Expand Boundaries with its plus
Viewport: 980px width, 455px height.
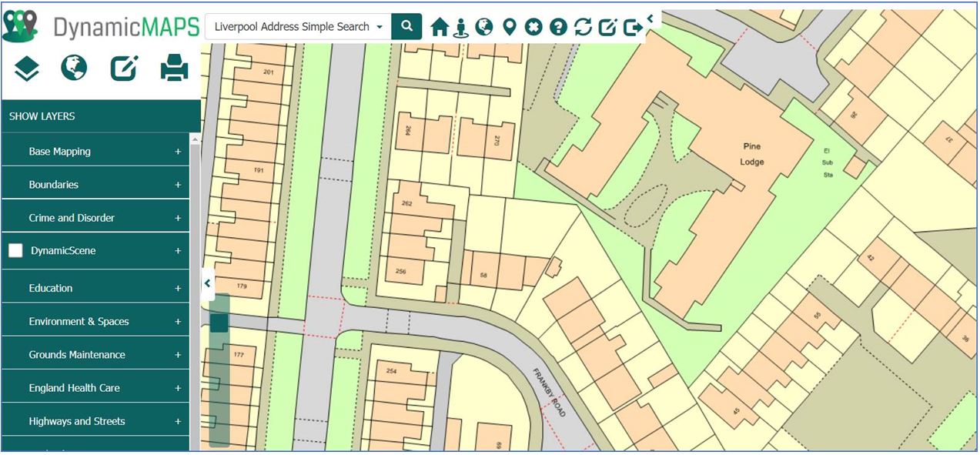[x=178, y=185]
